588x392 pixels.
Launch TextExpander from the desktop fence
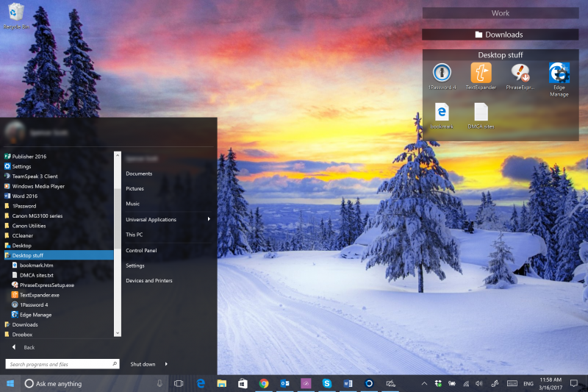[x=481, y=74]
